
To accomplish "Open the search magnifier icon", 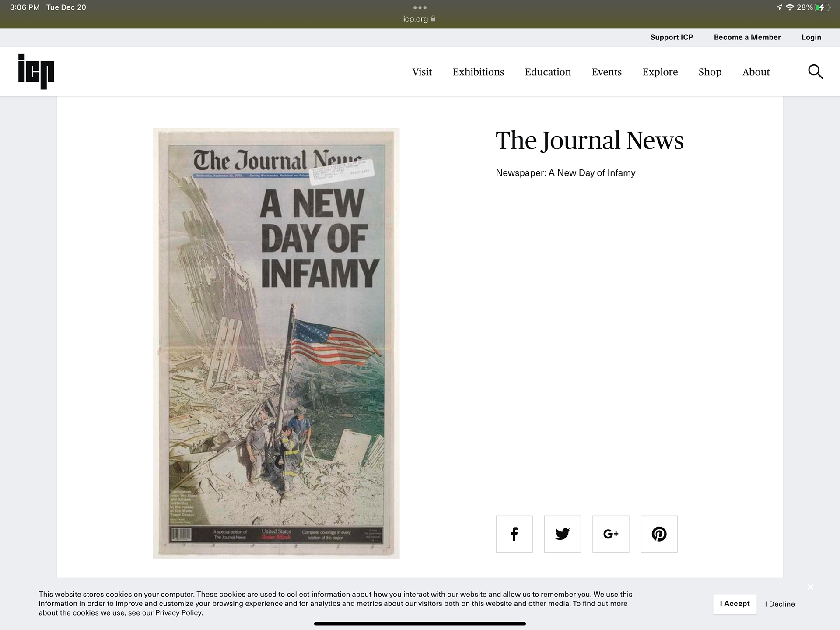I will click(x=815, y=71).
